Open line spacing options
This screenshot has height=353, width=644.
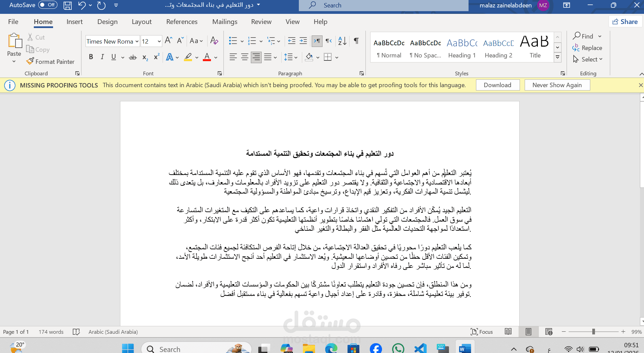tap(290, 57)
